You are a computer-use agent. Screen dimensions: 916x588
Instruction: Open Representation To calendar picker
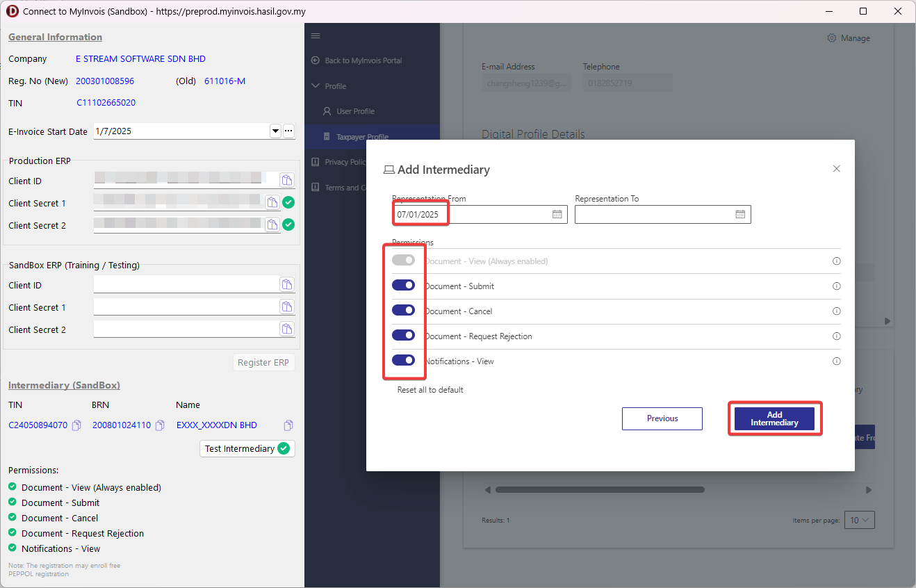click(740, 215)
